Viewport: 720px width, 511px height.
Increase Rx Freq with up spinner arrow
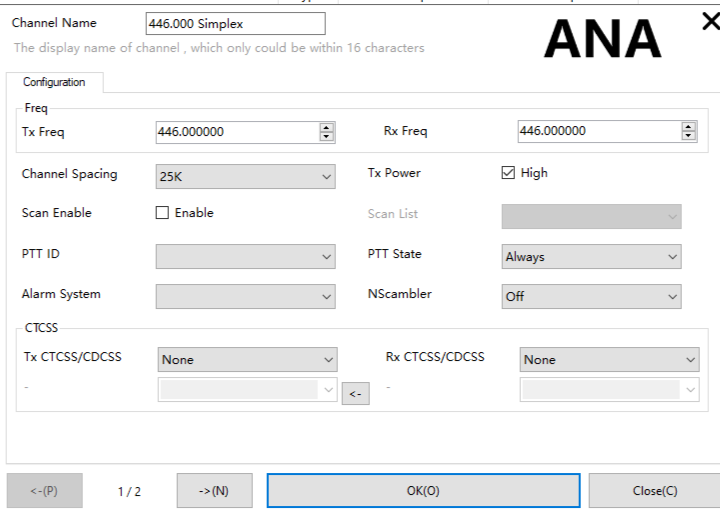[689, 127]
